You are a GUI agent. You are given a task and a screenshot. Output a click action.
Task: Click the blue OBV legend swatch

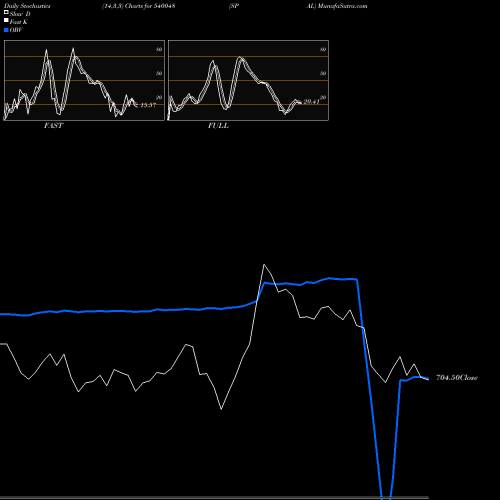(x=6, y=30)
